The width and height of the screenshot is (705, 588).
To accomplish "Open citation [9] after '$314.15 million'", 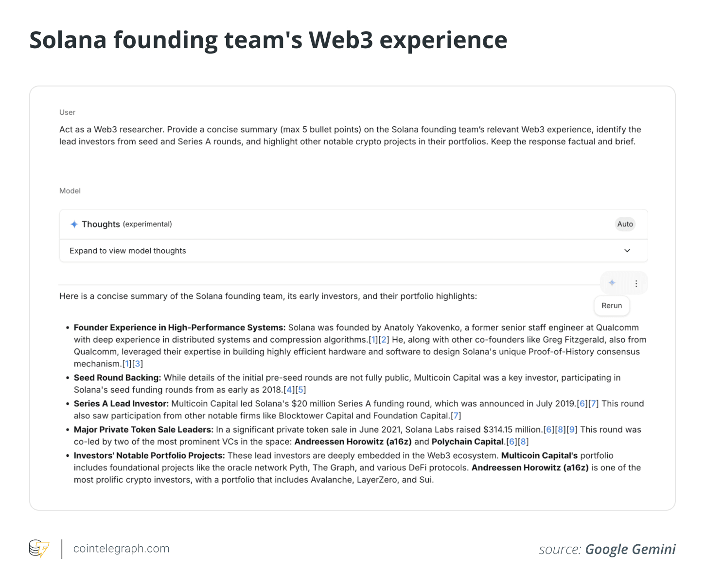I will [572, 430].
